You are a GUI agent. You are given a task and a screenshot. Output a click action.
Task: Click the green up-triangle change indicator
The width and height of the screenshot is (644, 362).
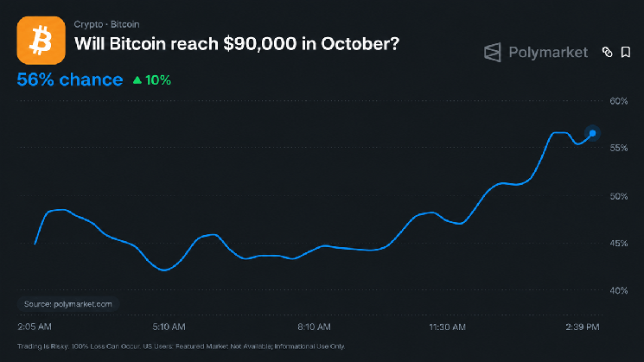point(137,80)
